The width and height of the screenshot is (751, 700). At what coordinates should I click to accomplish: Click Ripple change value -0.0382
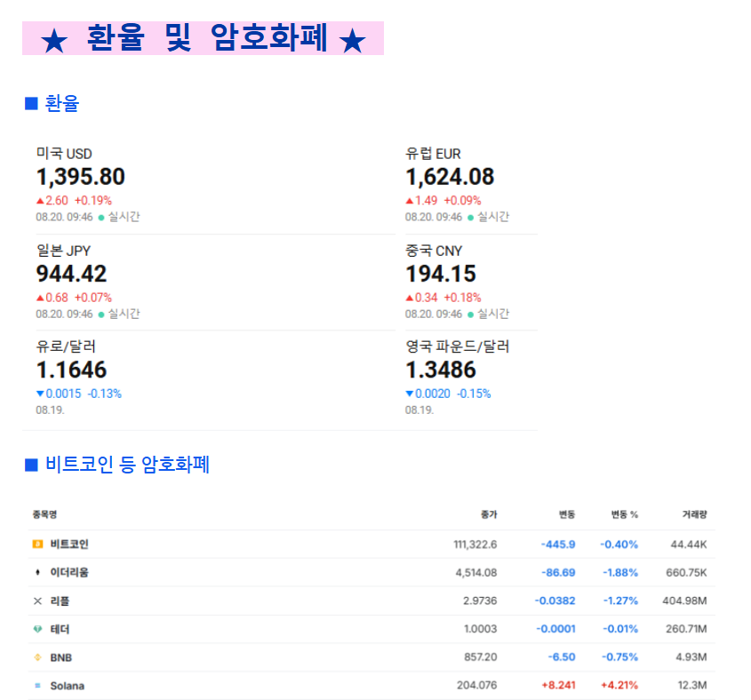[555, 601]
